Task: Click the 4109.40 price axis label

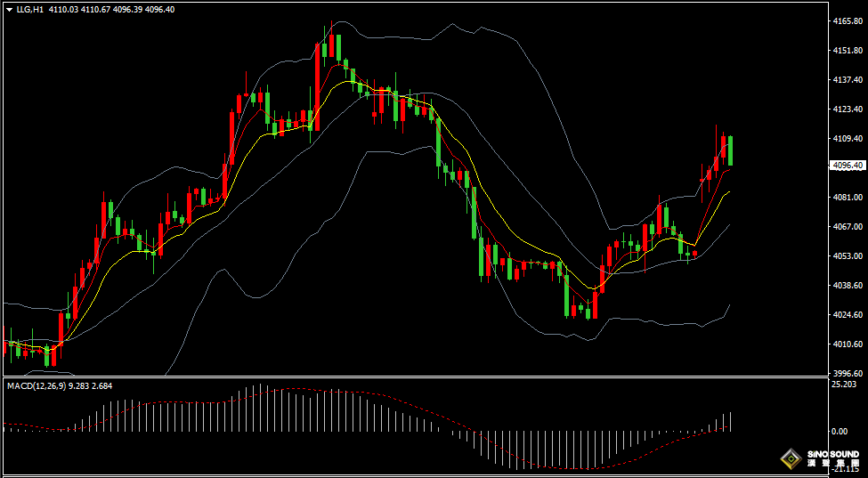Action: 848,138
